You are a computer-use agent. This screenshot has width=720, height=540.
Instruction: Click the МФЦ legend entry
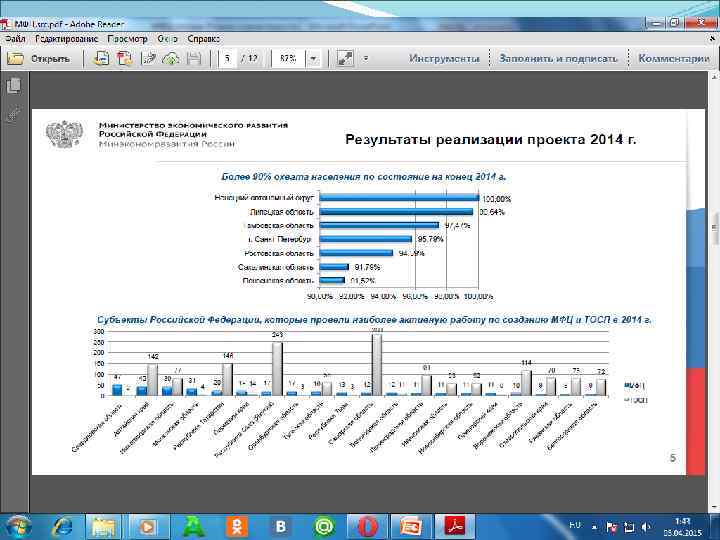tap(635, 385)
